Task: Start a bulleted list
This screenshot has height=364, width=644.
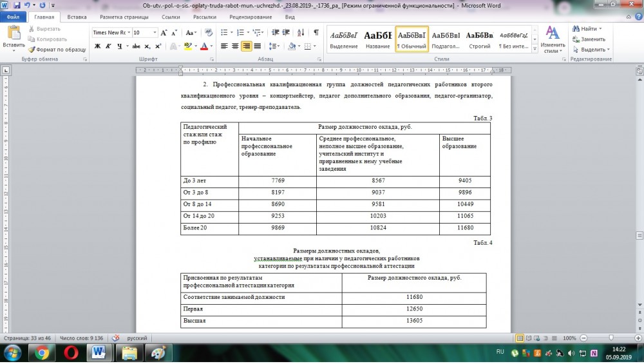Action: coord(223,32)
